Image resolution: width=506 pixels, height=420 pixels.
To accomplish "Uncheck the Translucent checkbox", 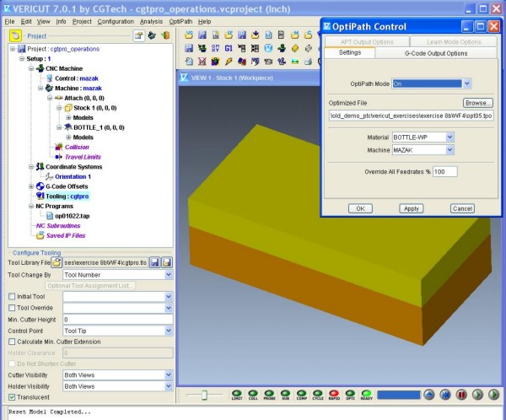I will pos(12,397).
